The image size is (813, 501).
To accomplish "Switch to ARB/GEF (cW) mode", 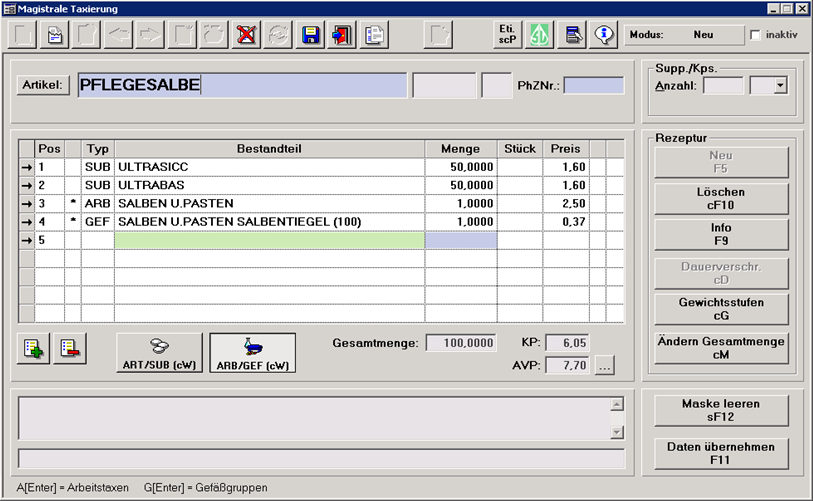I will point(252,353).
